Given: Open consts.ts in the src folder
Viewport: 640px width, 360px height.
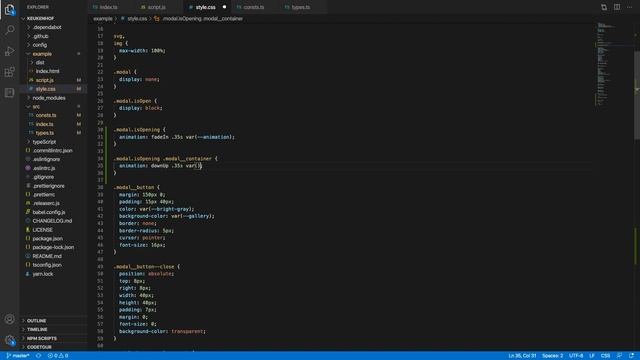Looking at the screenshot, I should (x=53, y=116).
